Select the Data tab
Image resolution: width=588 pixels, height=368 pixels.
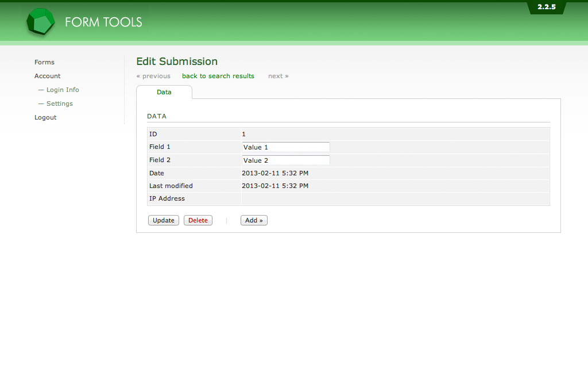pyautogui.click(x=164, y=92)
